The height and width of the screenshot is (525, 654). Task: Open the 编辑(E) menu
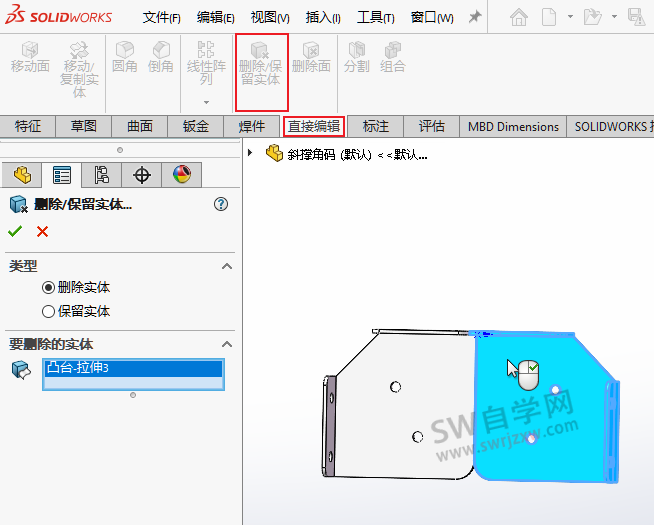[216, 18]
